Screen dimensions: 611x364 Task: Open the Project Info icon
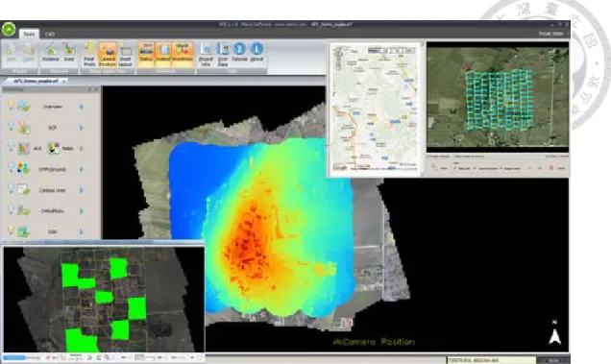(x=206, y=55)
